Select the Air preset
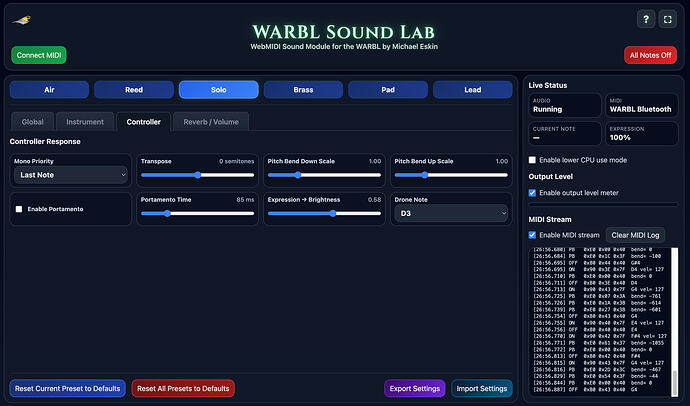 point(49,90)
